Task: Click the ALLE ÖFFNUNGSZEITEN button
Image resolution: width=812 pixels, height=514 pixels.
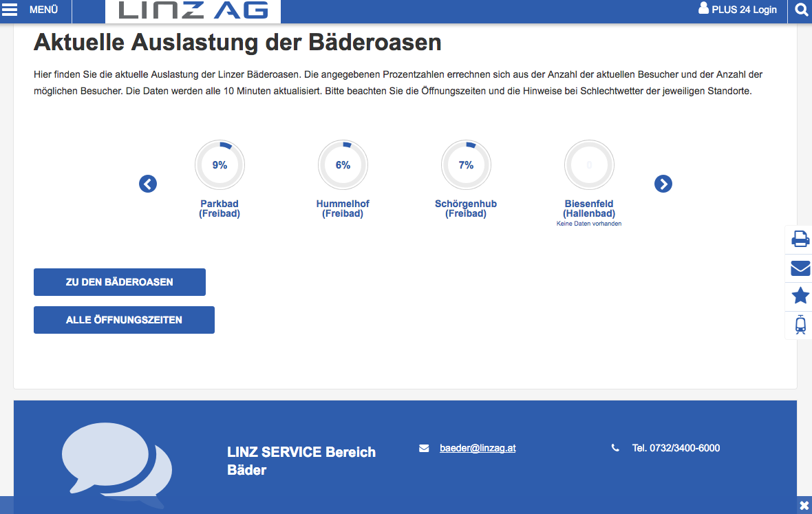Action: (x=124, y=320)
